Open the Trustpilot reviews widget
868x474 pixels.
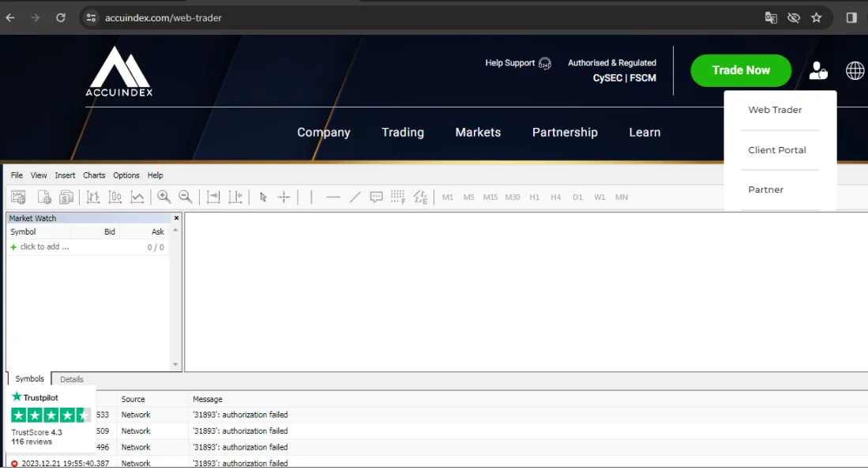51,419
